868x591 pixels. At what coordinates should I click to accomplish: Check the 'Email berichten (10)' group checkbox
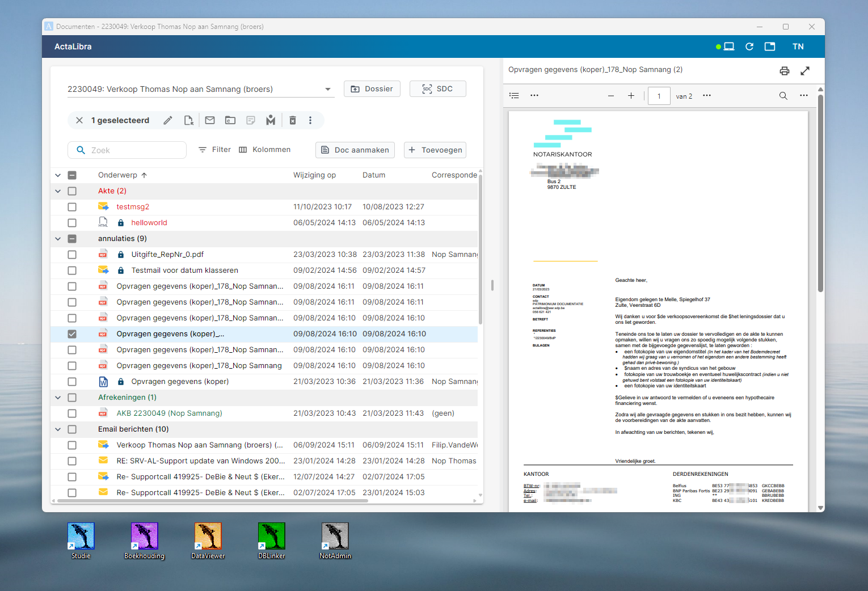coord(72,429)
